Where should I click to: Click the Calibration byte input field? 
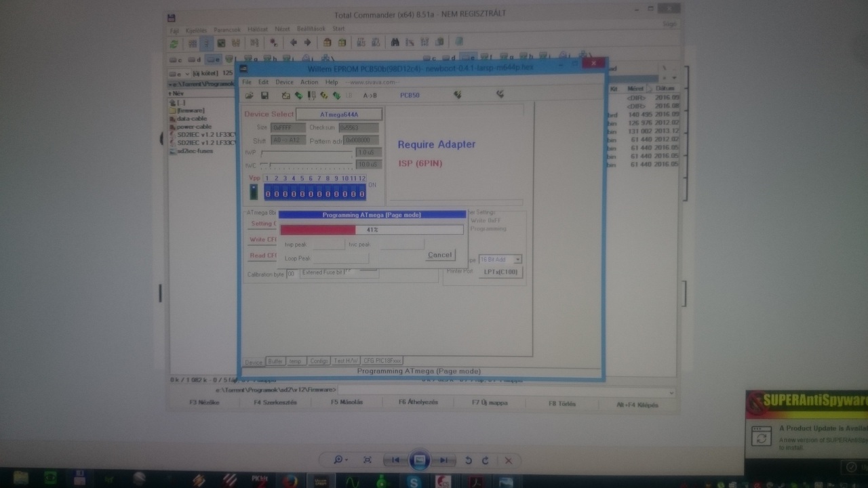(291, 274)
